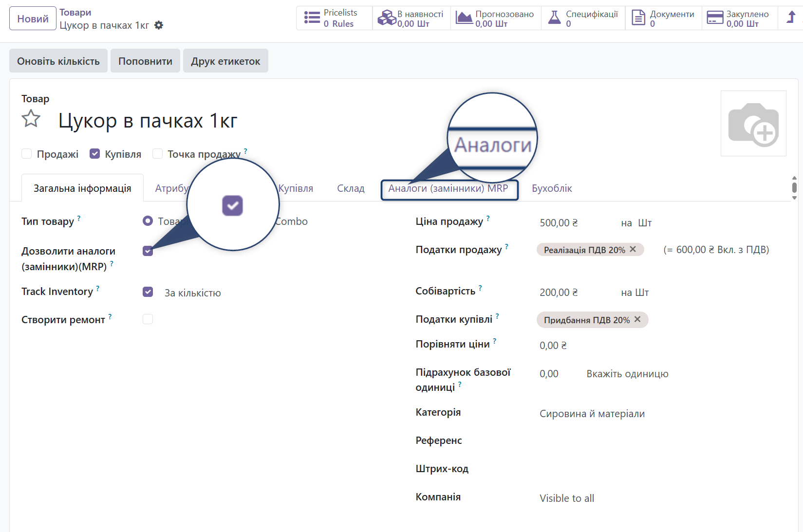Upload a product image via camera placeholder
The width and height of the screenshot is (803, 532).
coord(753,123)
